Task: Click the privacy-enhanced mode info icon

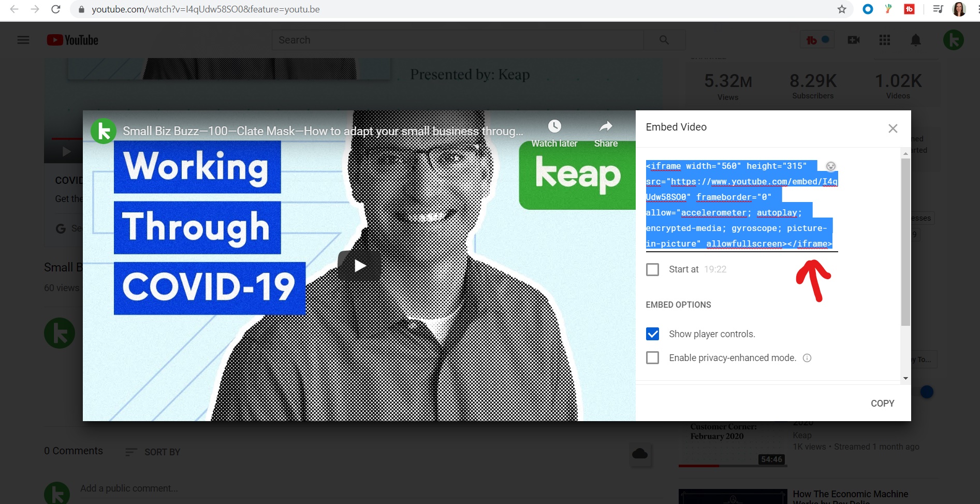Action: coord(807,358)
